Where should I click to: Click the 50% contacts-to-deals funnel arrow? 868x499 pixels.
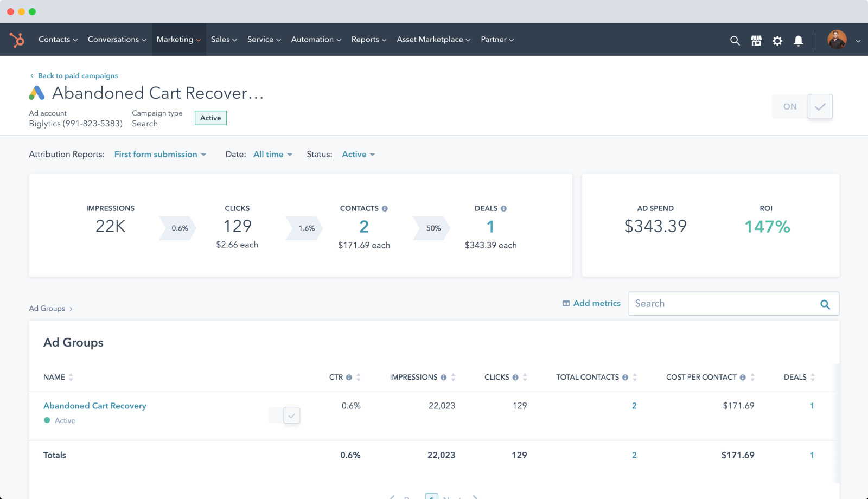point(432,228)
